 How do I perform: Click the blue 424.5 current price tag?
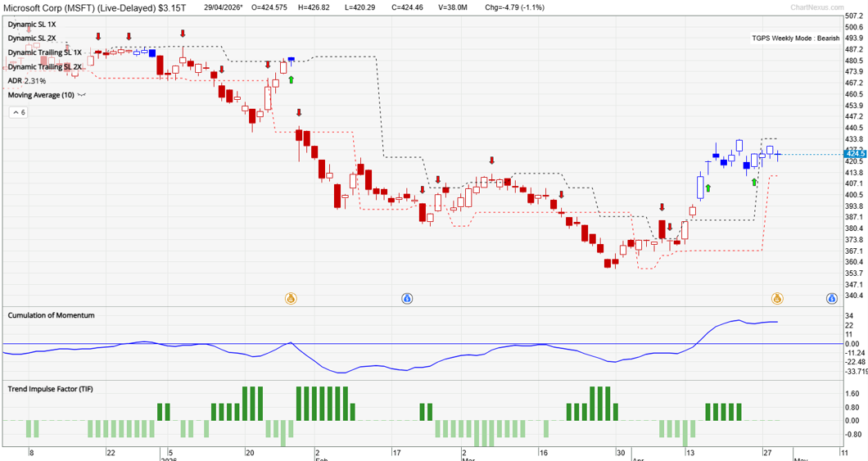pyautogui.click(x=855, y=154)
